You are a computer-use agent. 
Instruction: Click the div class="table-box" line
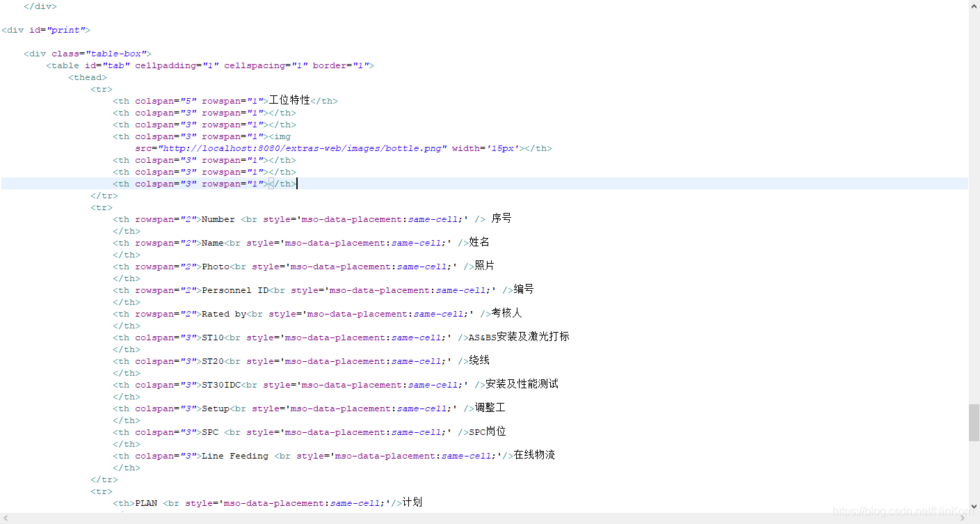[x=88, y=54]
